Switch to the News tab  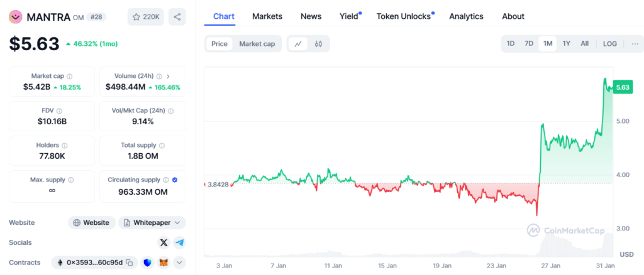coord(311,16)
